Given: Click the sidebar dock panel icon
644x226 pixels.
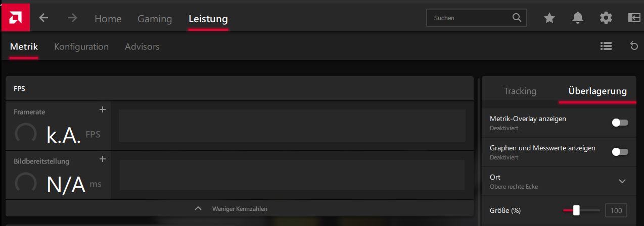Looking at the screenshot, I should [634, 18].
